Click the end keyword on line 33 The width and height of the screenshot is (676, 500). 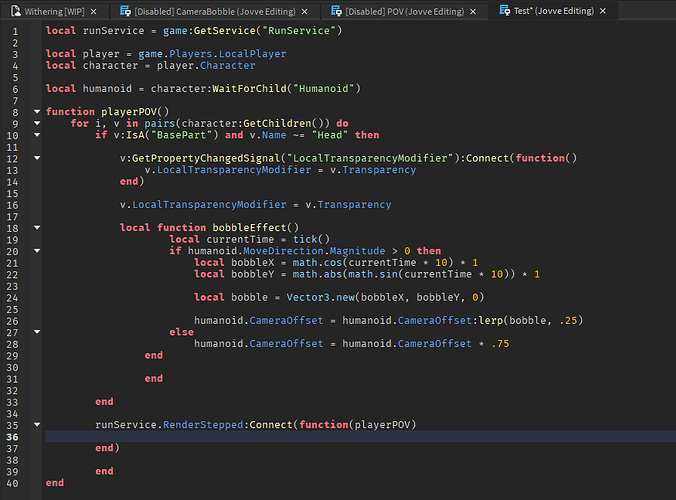coord(104,402)
